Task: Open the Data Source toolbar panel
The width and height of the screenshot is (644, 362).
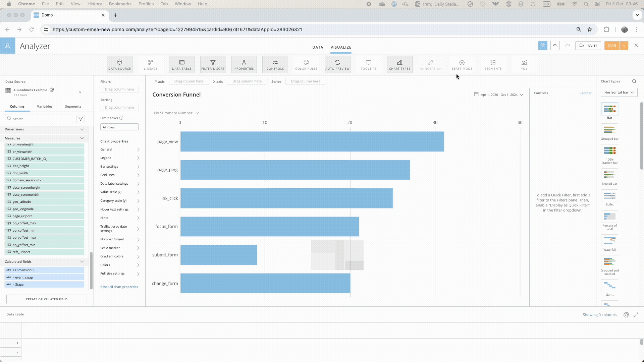Action: point(119,64)
